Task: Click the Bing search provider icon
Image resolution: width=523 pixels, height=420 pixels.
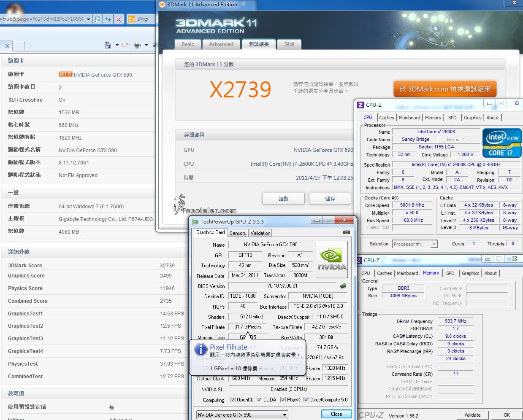Action: tap(132, 19)
